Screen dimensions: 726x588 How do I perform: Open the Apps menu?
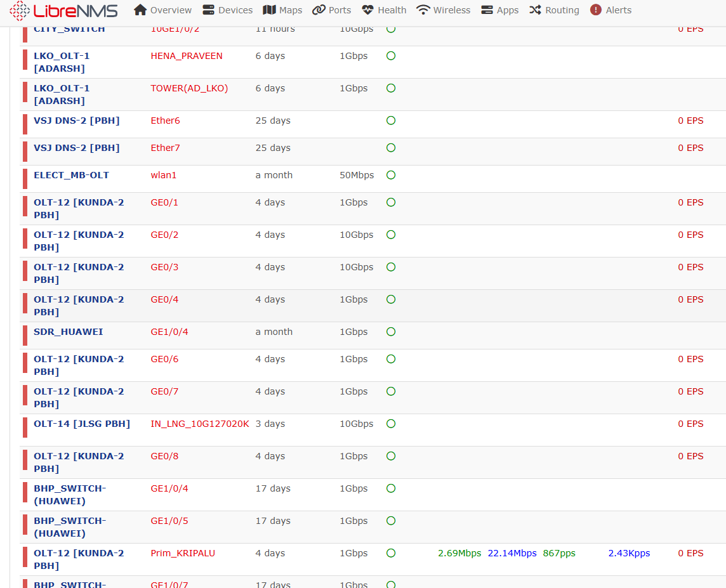click(499, 10)
